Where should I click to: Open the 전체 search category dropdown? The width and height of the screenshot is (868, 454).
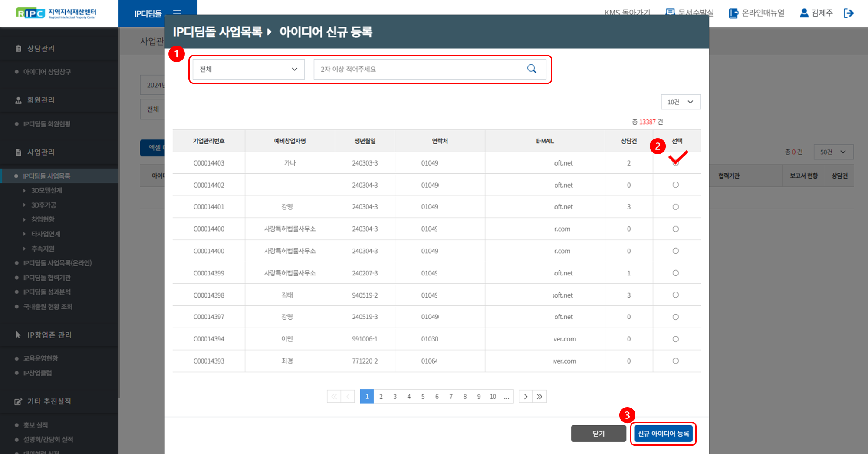coord(248,69)
